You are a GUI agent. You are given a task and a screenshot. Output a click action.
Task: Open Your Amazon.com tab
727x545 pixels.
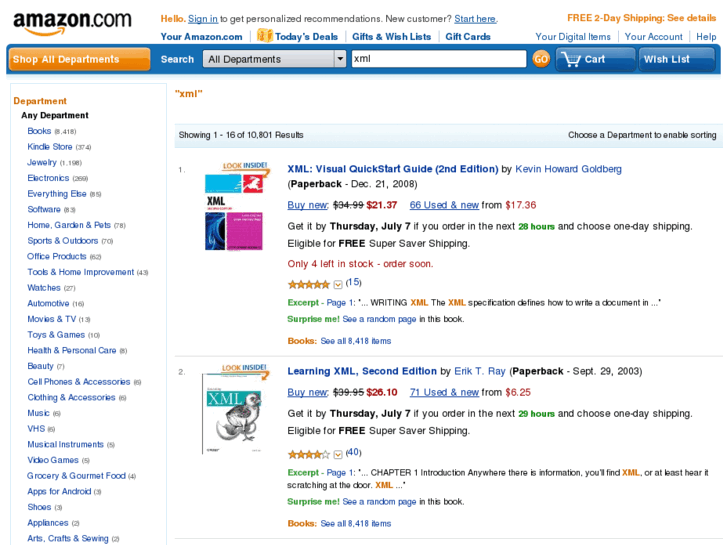pos(201,37)
